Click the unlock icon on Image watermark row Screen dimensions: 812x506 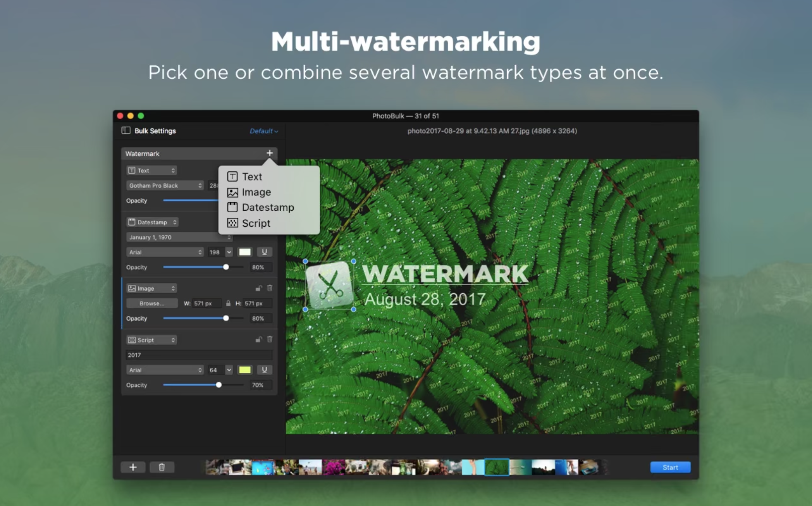click(258, 288)
